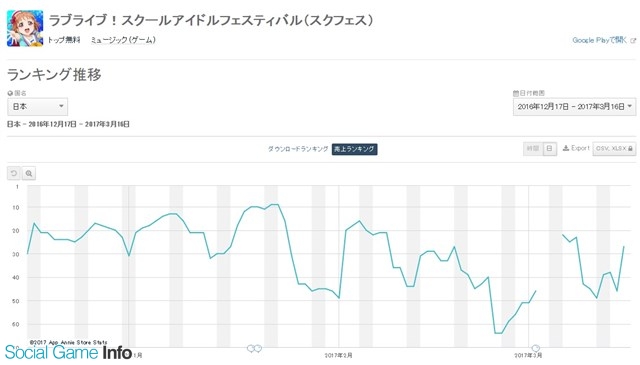Click the Love Live app icon thumbnail
Screen dimensions: 640x365
point(24,29)
